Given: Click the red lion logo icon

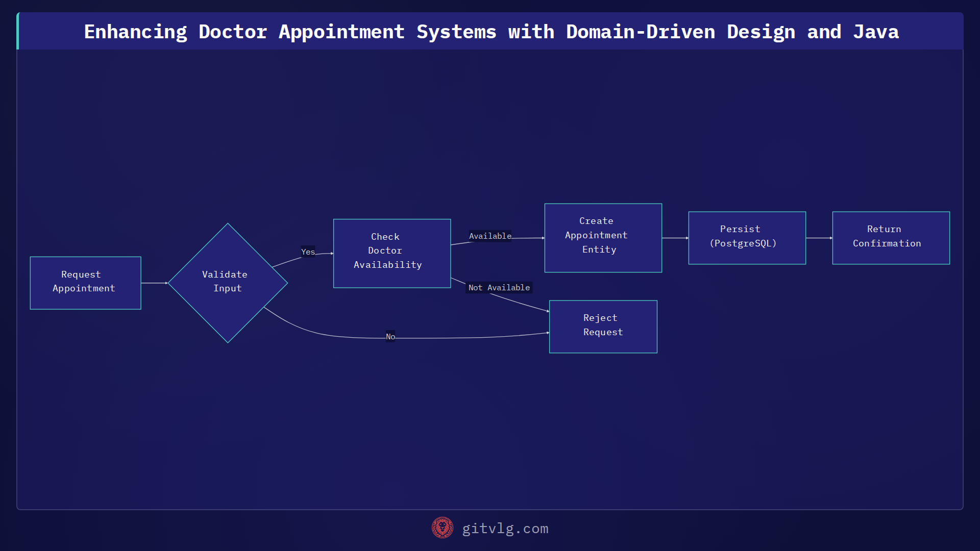Looking at the screenshot, I should tap(443, 528).
